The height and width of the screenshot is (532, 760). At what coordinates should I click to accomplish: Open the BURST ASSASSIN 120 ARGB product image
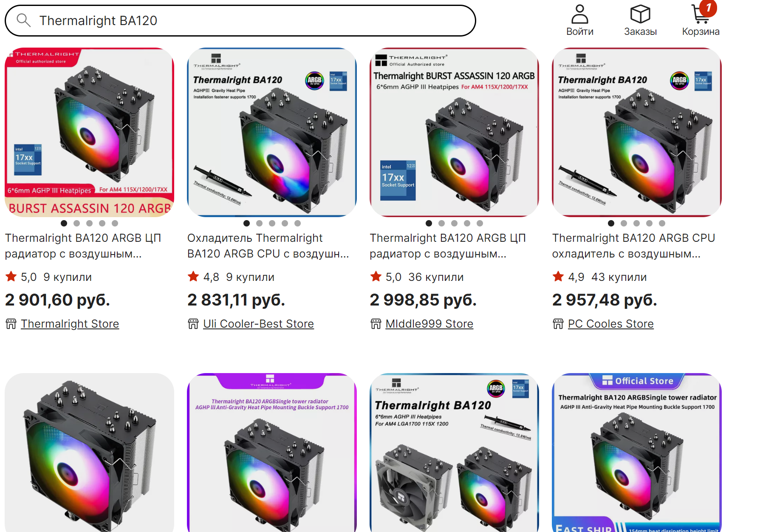90,132
